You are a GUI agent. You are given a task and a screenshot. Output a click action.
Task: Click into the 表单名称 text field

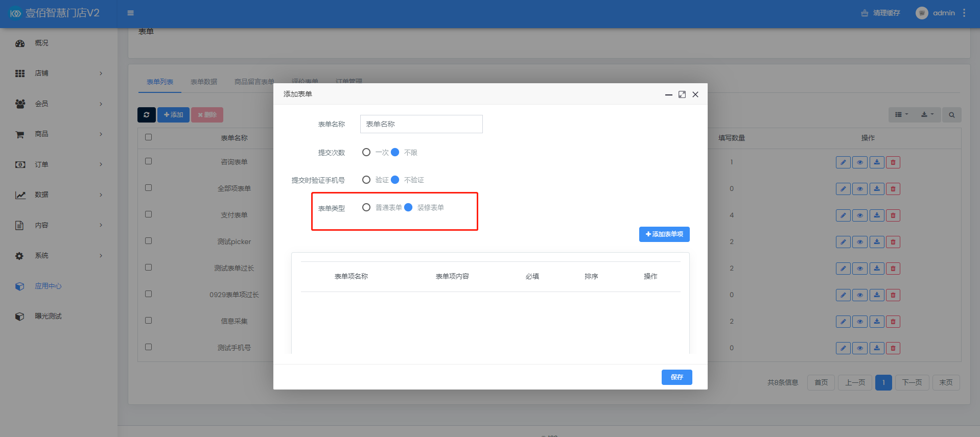[x=421, y=124]
